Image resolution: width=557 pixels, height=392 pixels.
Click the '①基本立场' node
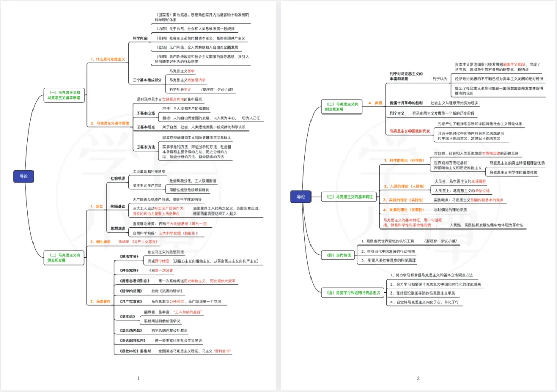[145, 113]
